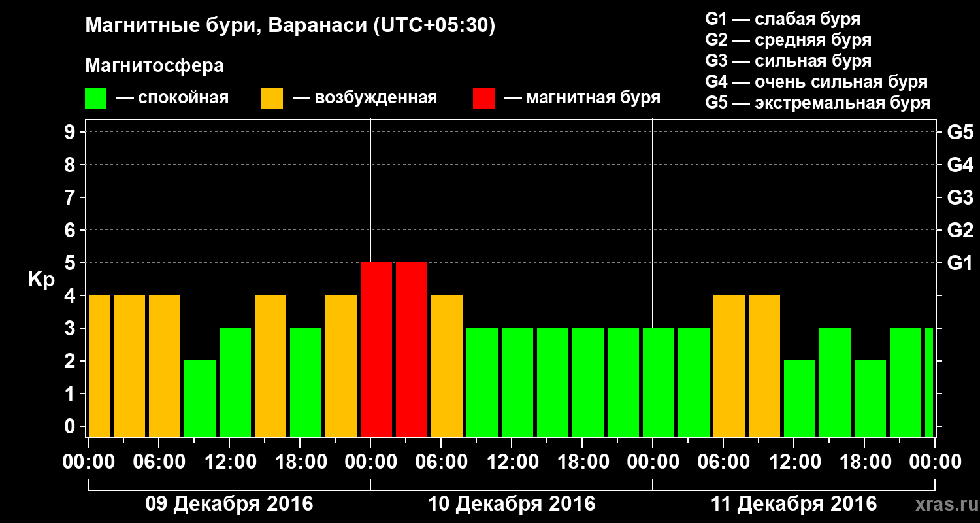This screenshot has height=523, width=980.
Task: Click the '— магнитная буря' legend label
Action: click(x=582, y=98)
